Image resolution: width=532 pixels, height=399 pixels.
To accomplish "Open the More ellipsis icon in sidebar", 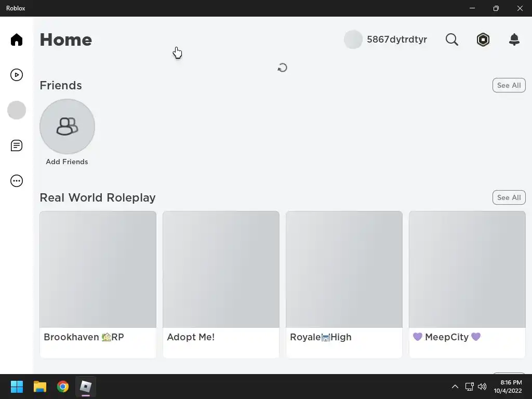I will (16, 181).
